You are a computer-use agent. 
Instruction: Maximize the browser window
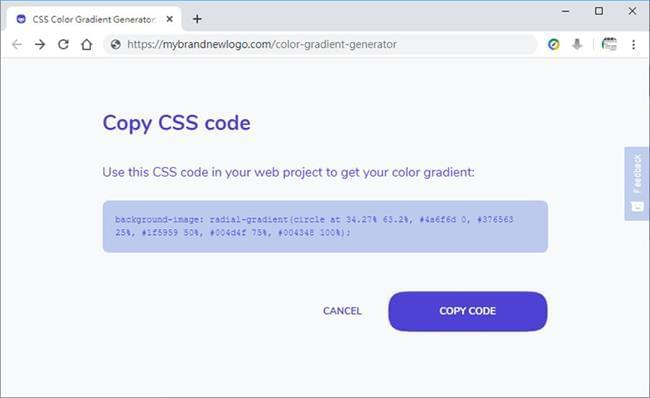point(599,11)
